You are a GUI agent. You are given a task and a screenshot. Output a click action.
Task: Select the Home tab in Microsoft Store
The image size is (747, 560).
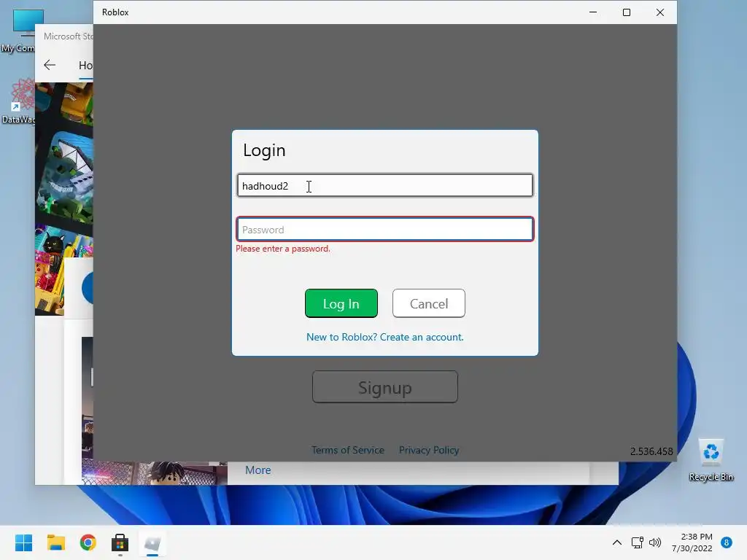click(86, 66)
